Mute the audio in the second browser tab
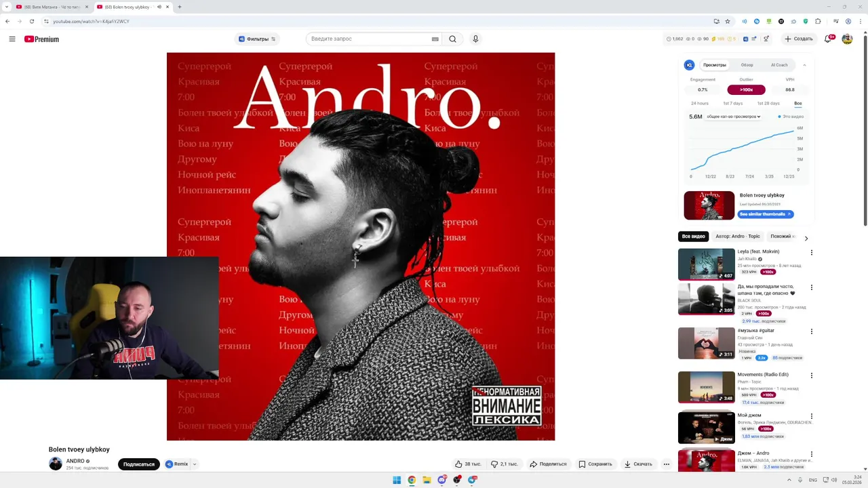Screen dimensions: 868x488 [159, 7]
